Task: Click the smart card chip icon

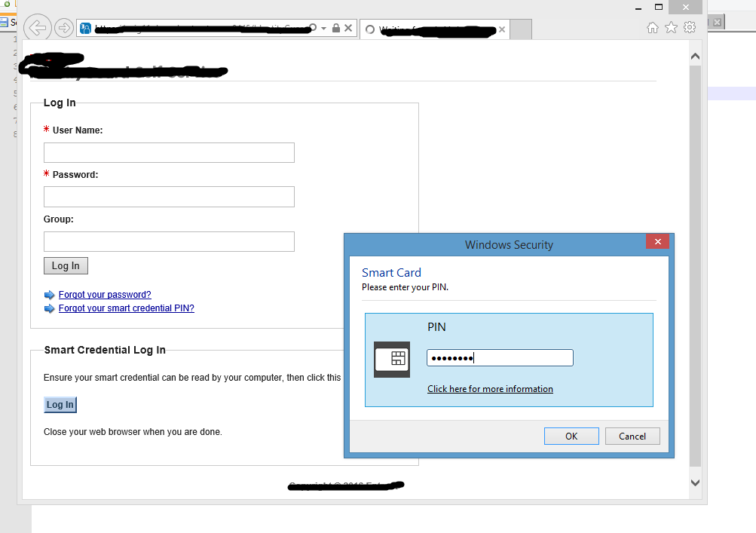Action: (x=392, y=360)
